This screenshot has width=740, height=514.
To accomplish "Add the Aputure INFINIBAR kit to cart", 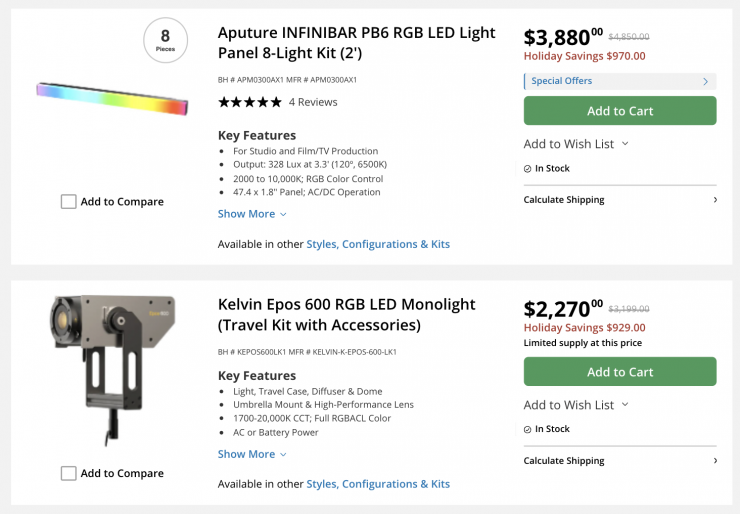I will tap(620, 111).
